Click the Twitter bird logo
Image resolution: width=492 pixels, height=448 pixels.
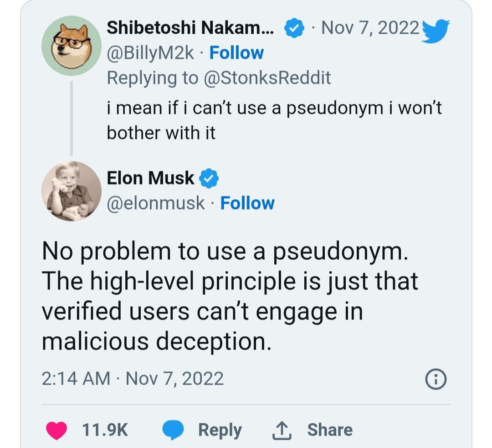coord(435,30)
